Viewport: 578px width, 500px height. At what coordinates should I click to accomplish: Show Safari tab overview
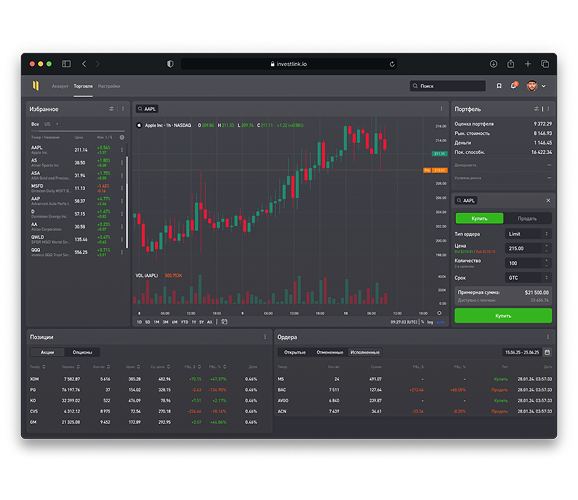[x=545, y=64]
